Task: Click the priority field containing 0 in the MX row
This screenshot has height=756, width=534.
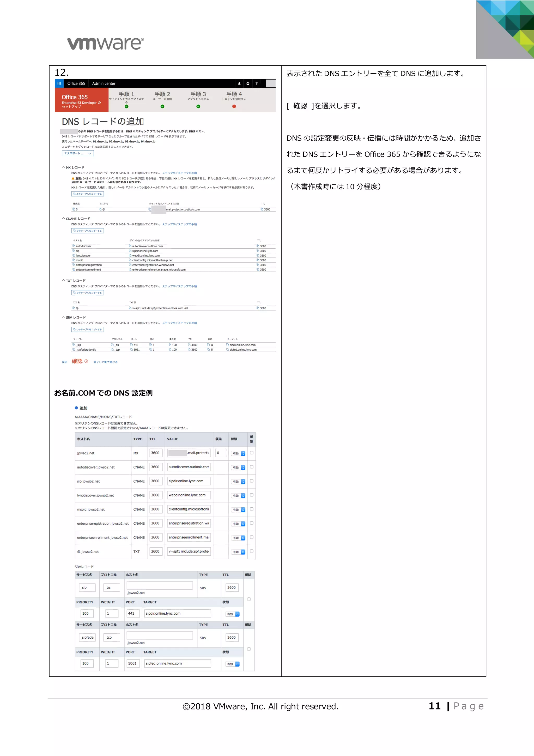Action: point(221,453)
